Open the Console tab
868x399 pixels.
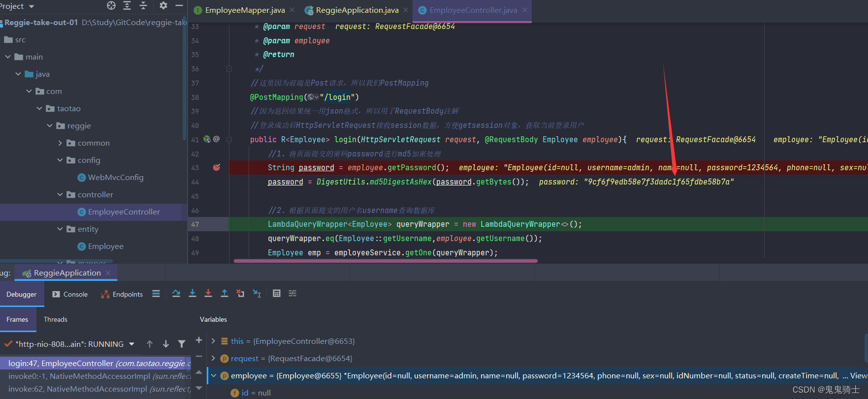[70, 294]
